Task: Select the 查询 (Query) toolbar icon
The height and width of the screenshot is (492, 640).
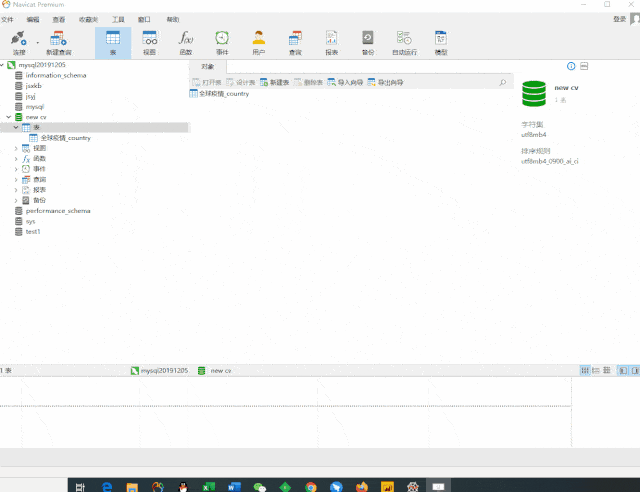Action: tap(295, 42)
